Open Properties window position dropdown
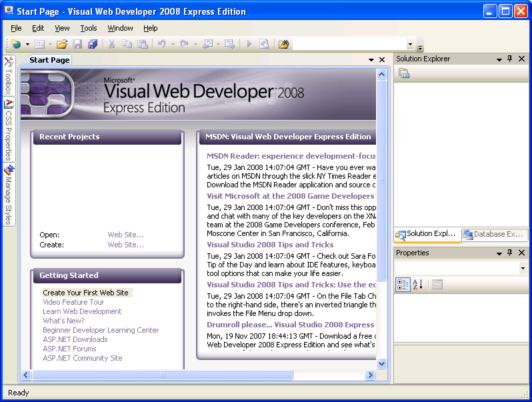Viewport: 532px width, 402px height. point(499,253)
